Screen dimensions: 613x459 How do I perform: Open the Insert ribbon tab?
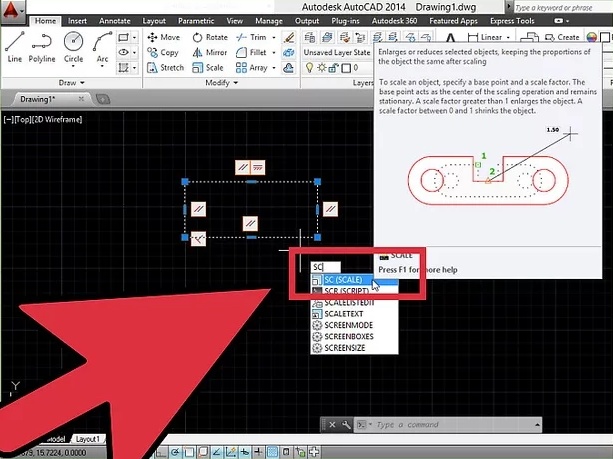coord(77,21)
